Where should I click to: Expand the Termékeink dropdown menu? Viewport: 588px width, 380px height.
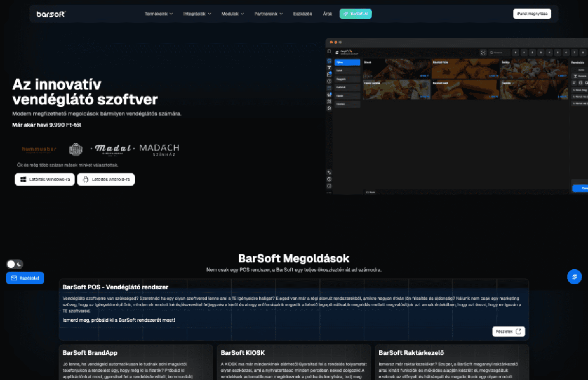(x=159, y=14)
